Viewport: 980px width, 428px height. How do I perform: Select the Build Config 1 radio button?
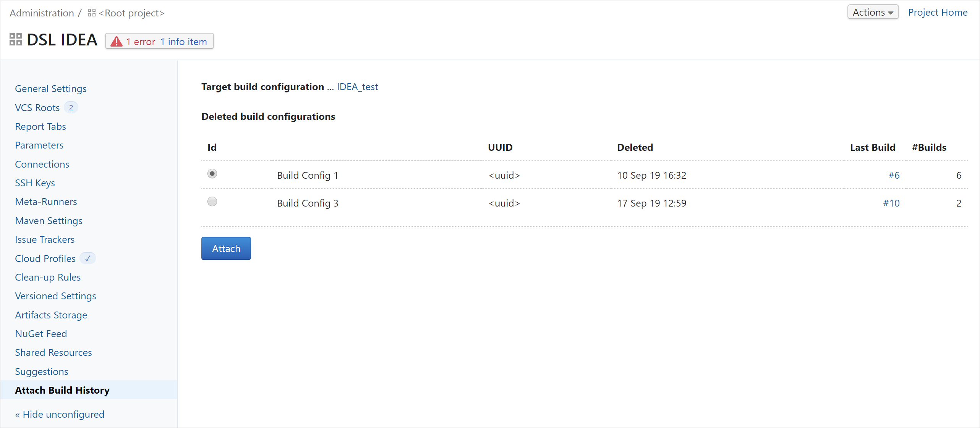(x=212, y=174)
